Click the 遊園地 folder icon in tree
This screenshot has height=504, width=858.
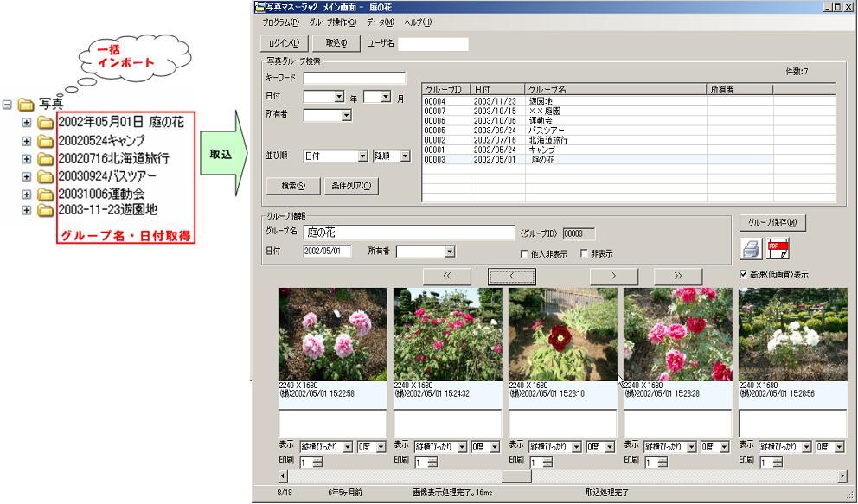tap(46, 210)
